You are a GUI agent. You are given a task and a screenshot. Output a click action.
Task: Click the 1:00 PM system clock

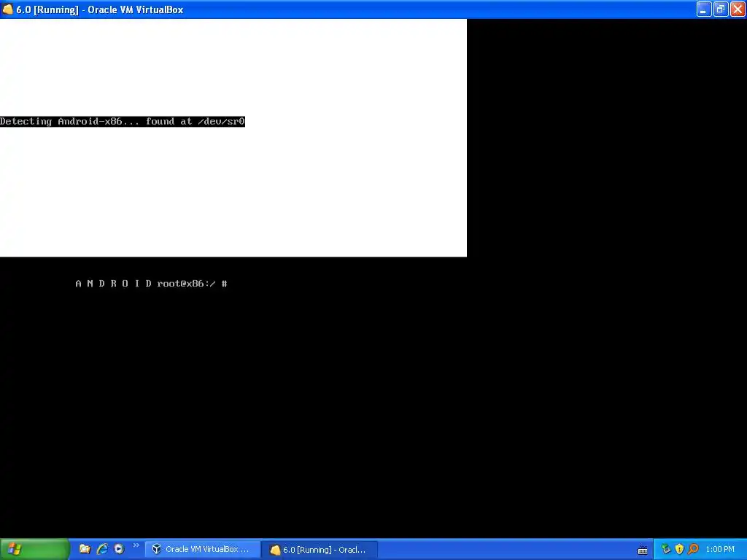[x=720, y=549]
